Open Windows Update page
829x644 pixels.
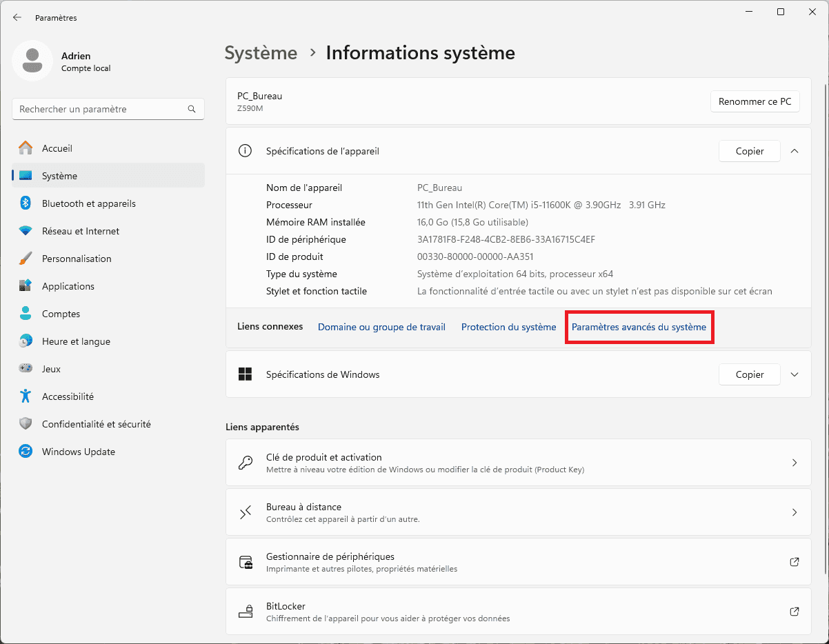coord(108,452)
